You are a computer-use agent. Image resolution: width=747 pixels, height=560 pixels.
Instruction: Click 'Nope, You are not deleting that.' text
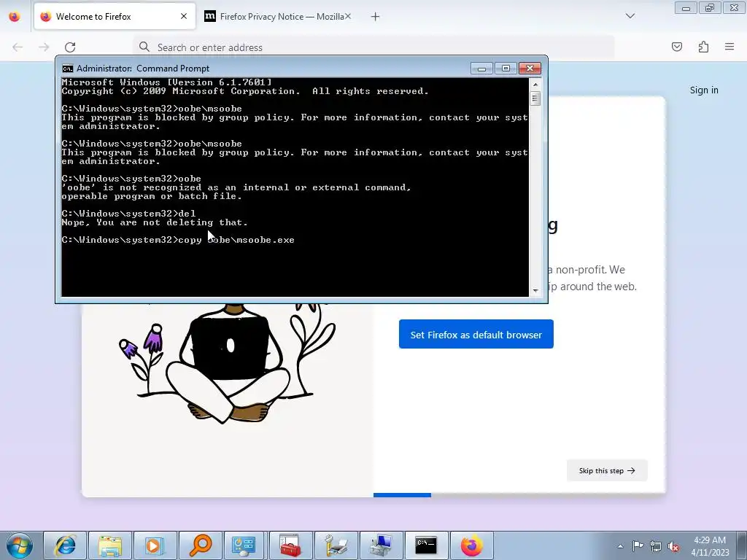pos(155,222)
